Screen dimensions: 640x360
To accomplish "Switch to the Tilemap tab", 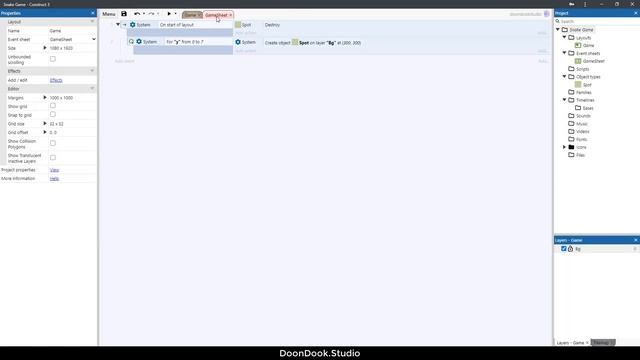I will (x=603, y=343).
